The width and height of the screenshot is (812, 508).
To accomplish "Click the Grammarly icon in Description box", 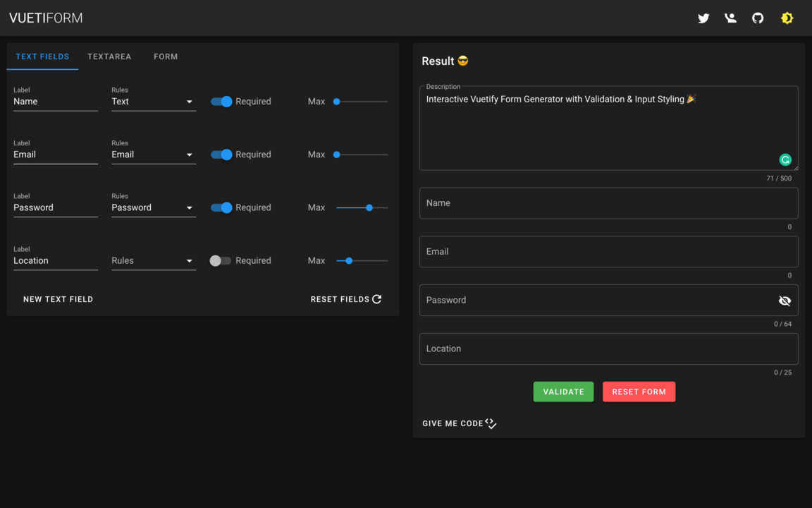I will point(785,159).
